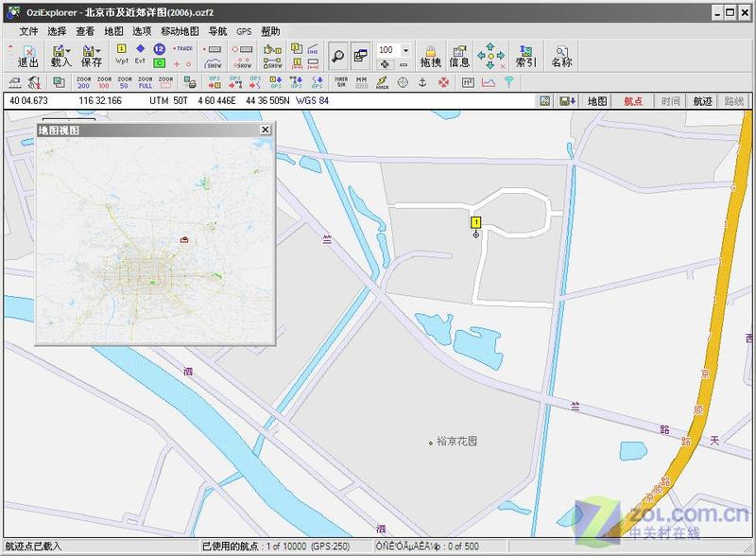Select the Wpt waypoint placement tool
This screenshot has height=556, width=756.
coord(122,54)
